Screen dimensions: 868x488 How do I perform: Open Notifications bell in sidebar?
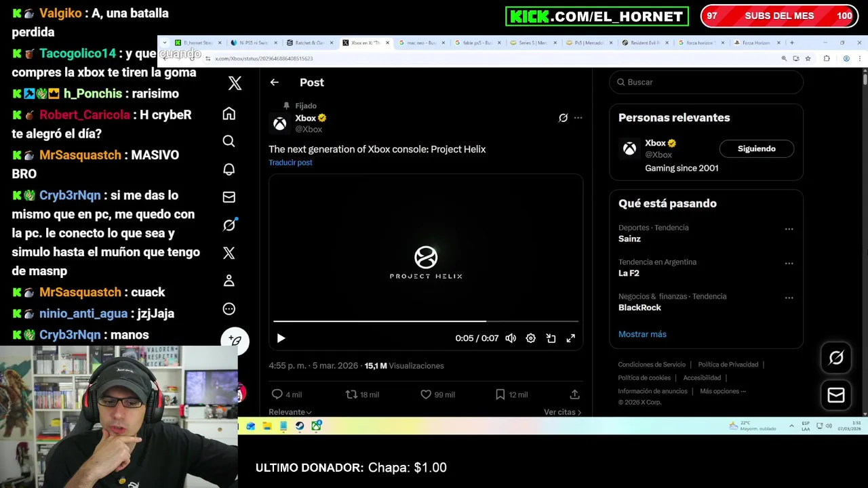coord(229,169)
